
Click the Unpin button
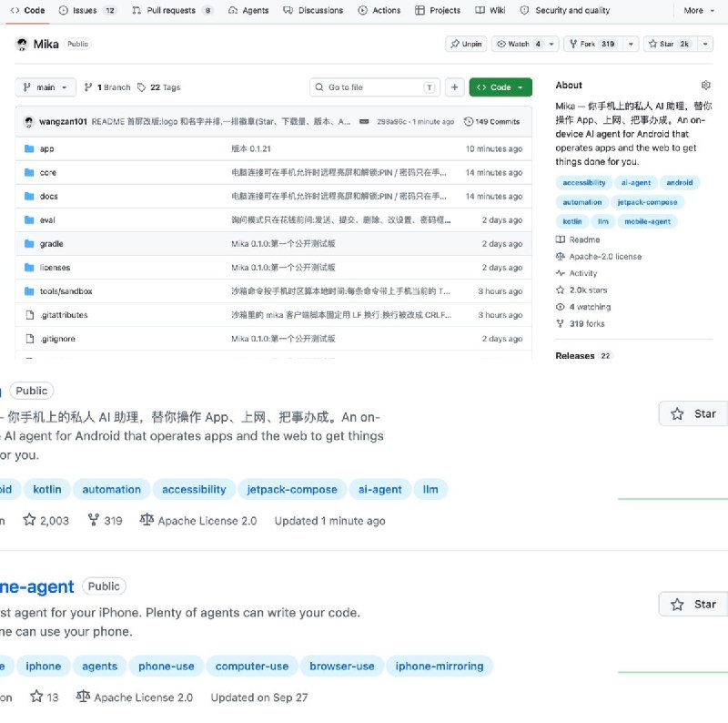(x=466, y=44)
